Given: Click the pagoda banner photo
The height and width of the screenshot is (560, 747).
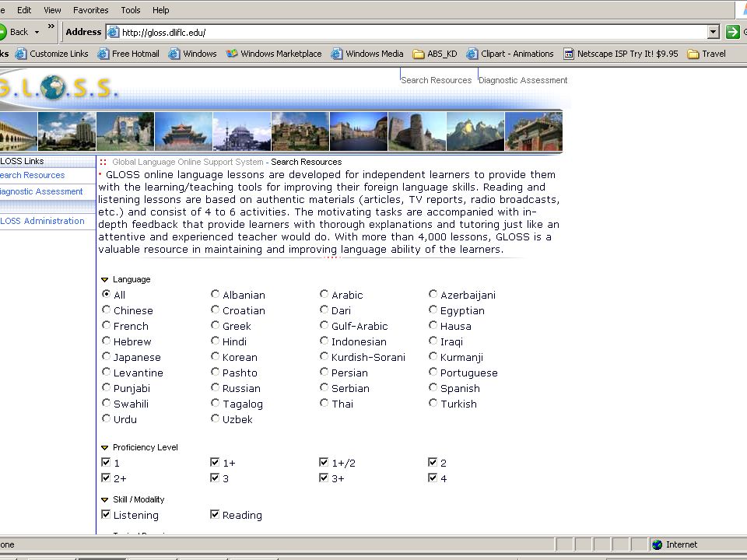Looking at the screenshot, I should [x=184, y=131].
